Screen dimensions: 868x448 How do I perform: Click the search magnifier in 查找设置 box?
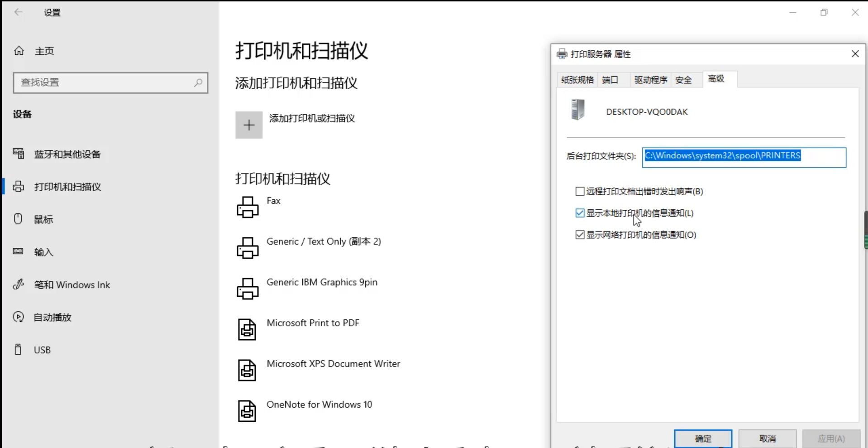tap(198, 82)
